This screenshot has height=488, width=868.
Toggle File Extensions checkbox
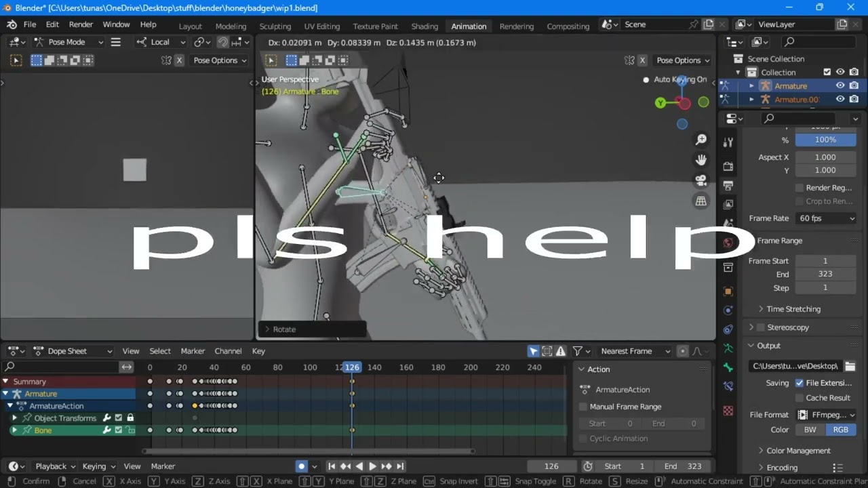pos(800,383)
